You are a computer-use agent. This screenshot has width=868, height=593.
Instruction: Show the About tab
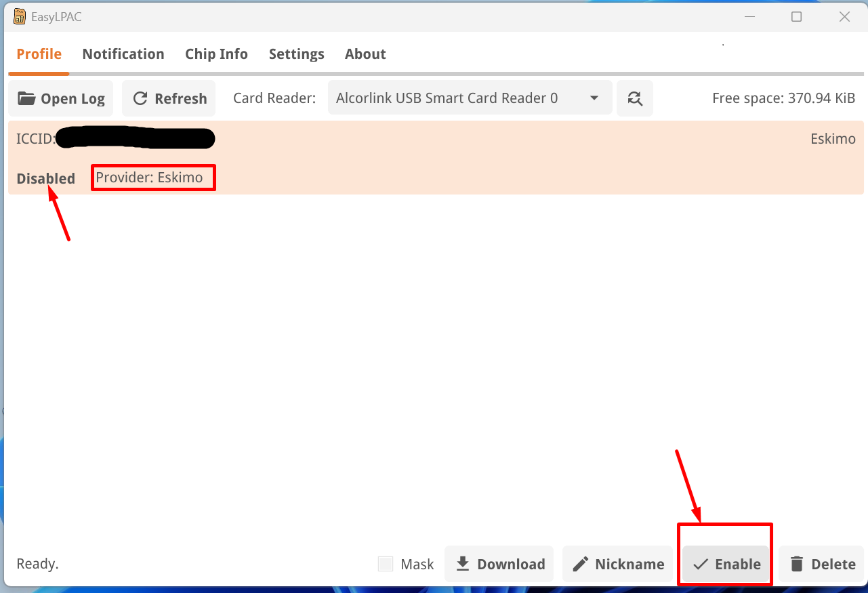(x=365, y=54)
